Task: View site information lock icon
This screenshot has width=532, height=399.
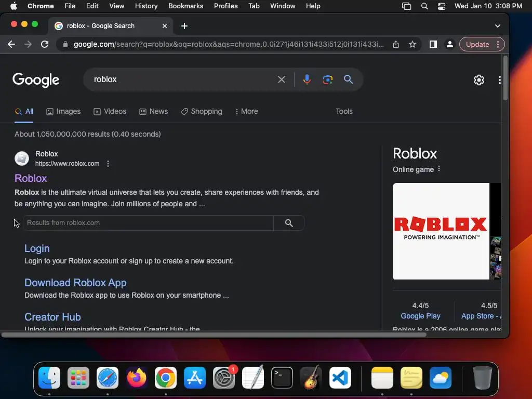Action: [x=65, y=45]
